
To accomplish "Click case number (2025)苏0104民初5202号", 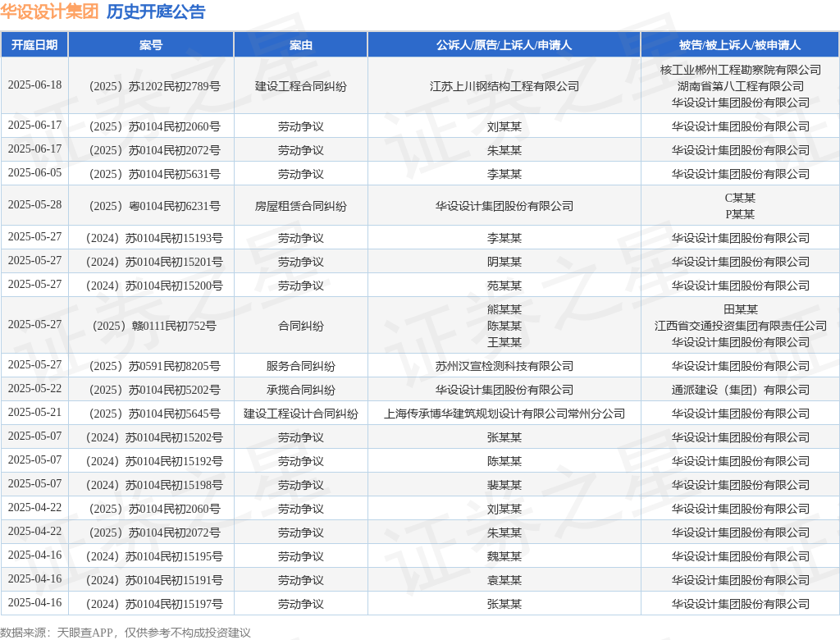I will coord(154,390).
